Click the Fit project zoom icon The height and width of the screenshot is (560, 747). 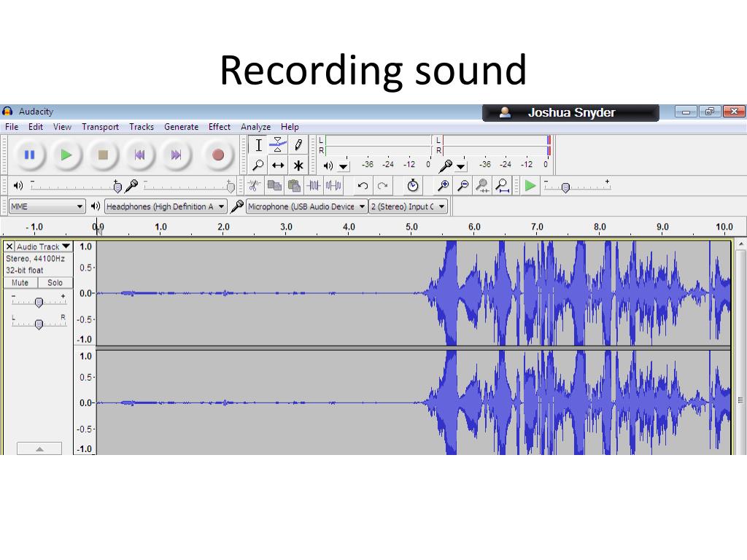pos(502,185)
